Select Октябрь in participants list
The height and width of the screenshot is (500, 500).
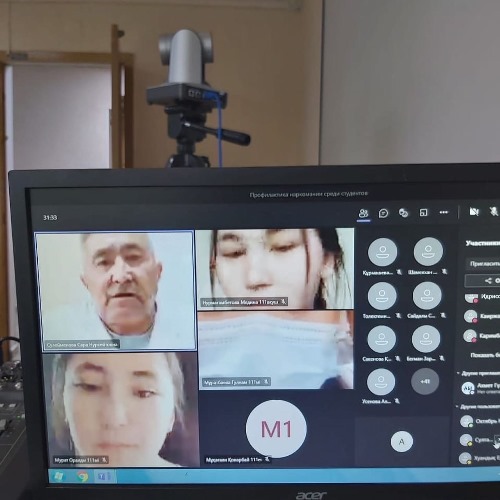[480, 421]
